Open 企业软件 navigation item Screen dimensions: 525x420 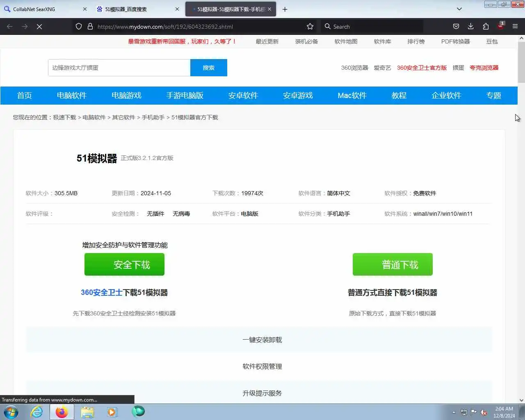click(446, 96)
